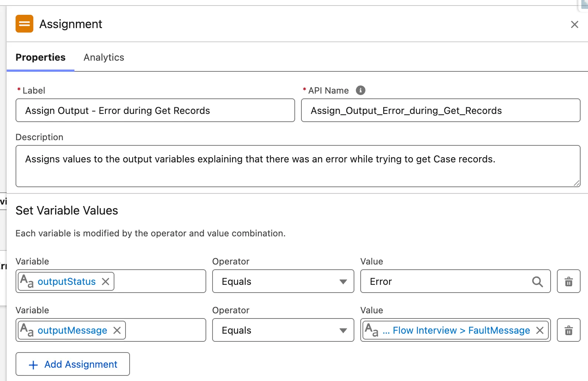This screenshot has height=381, width=588.
Task: Open the Operator dropdown for outputStatus
Action: pos(283,281)
